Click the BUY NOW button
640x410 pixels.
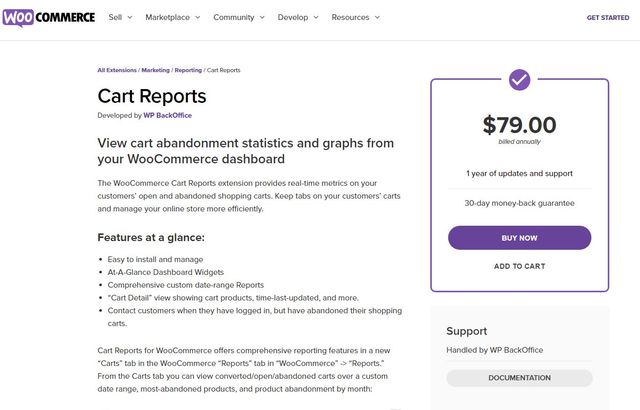[x=519, y=238]
